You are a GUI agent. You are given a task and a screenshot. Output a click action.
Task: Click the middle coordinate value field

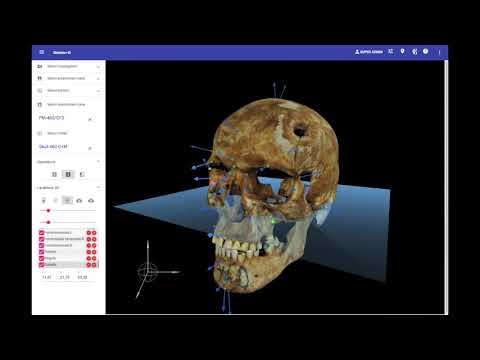click(x=65, y=277)
